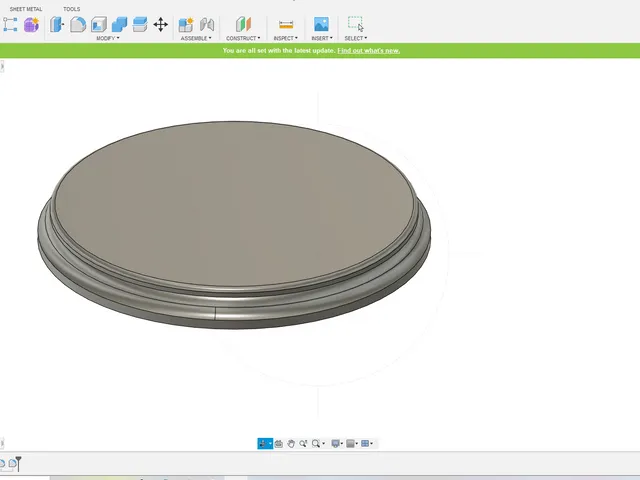This screenshot has width=640, height=480.
Task: Click the Display Settings monitor icon
Action: point(336,443)
